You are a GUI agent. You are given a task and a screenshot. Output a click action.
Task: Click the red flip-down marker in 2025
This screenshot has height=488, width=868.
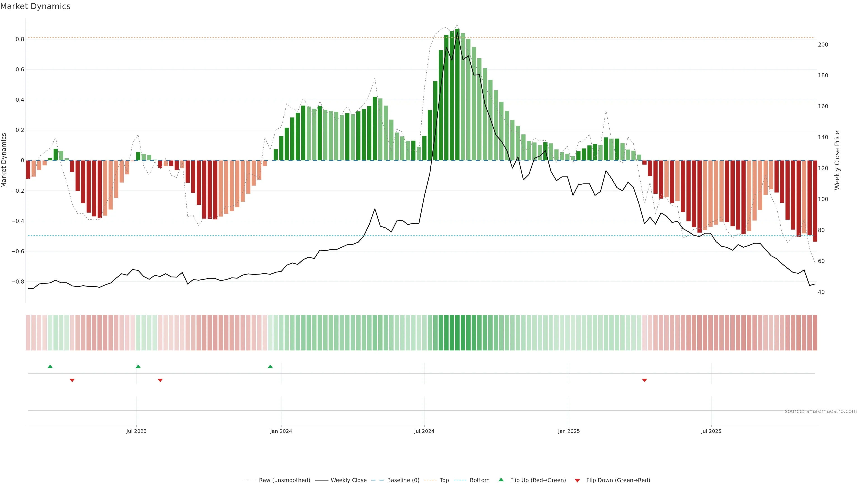pyautogui.click(x=645, y=380)
